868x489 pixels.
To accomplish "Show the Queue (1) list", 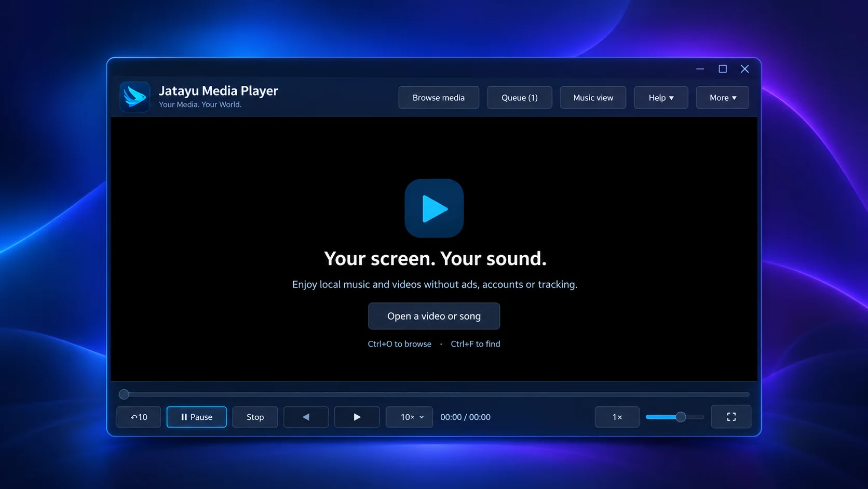I will coord(519,98).
